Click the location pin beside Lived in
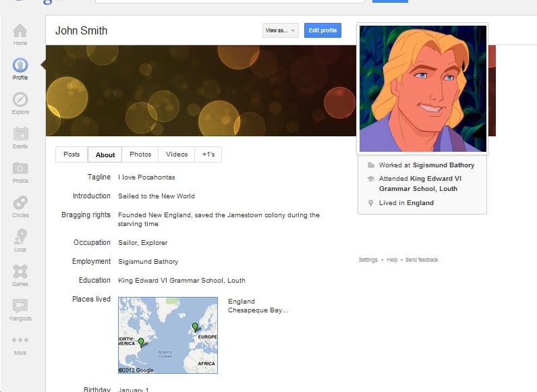The image size is (537, 392). 370,203
